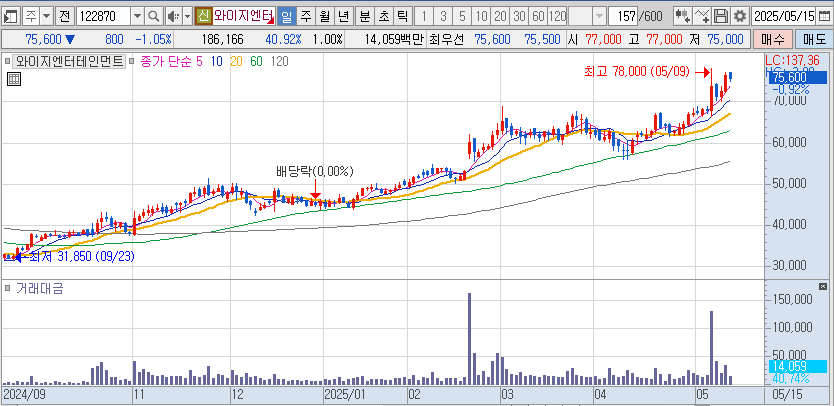Screen dimensions: 834x406
Task: Select the 분 minute period
Action: tap(365, 17)
